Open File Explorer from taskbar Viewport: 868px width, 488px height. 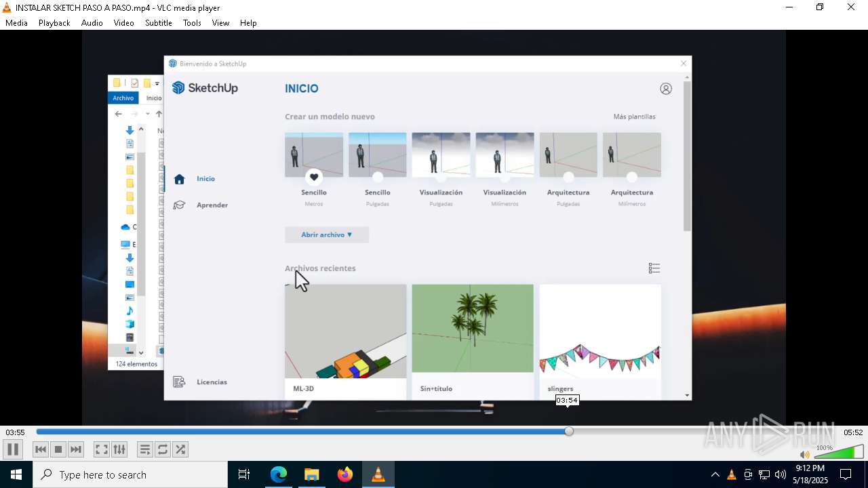click(x=312, y=474)
